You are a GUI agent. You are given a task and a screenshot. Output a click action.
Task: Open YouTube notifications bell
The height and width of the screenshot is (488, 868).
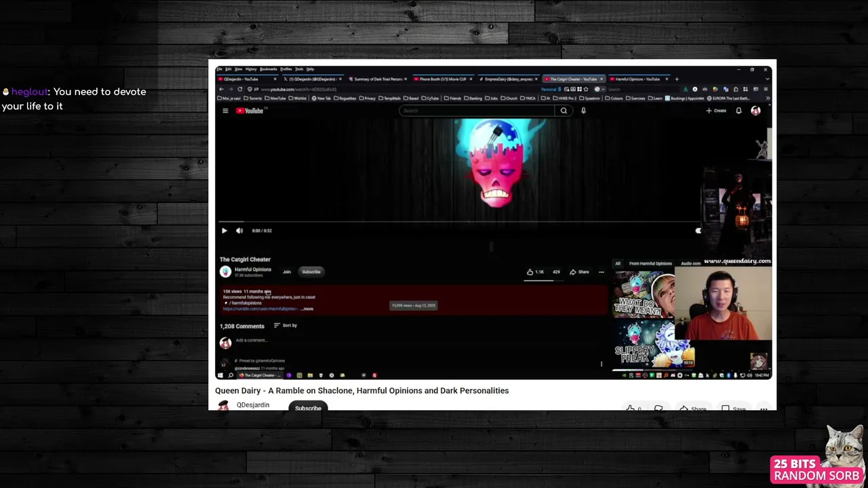click(738, 110)
